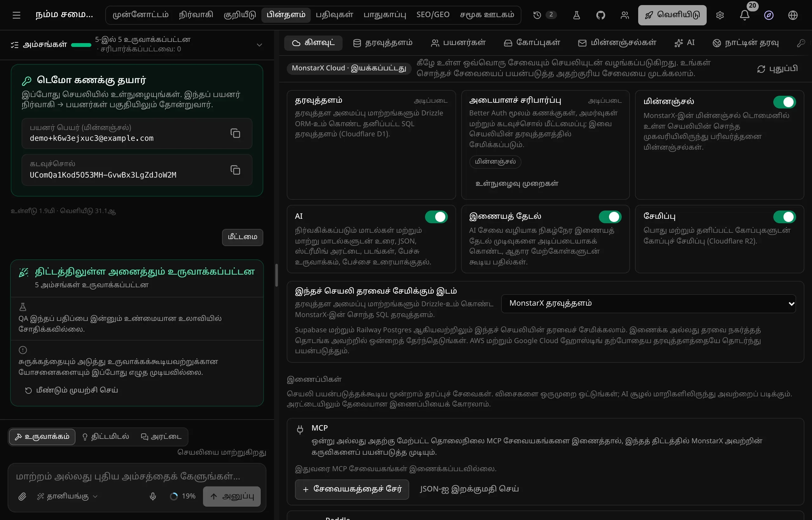Click the compass explore icon
812x520 pixels.
coord(769,15)
